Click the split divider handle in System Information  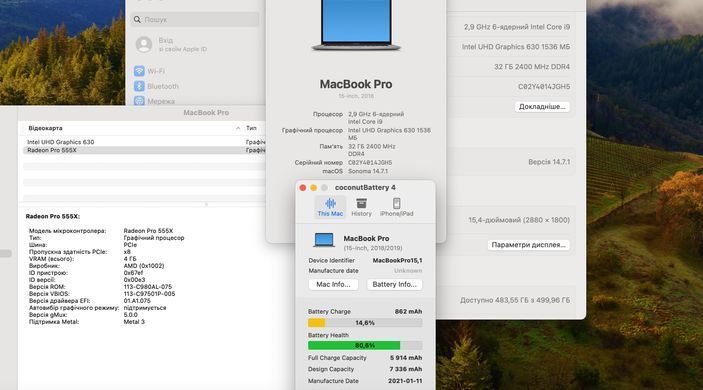pos(206,204)
